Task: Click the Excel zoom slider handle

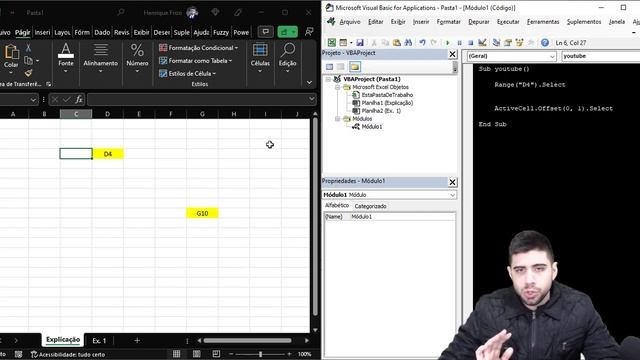Action: 260,354
